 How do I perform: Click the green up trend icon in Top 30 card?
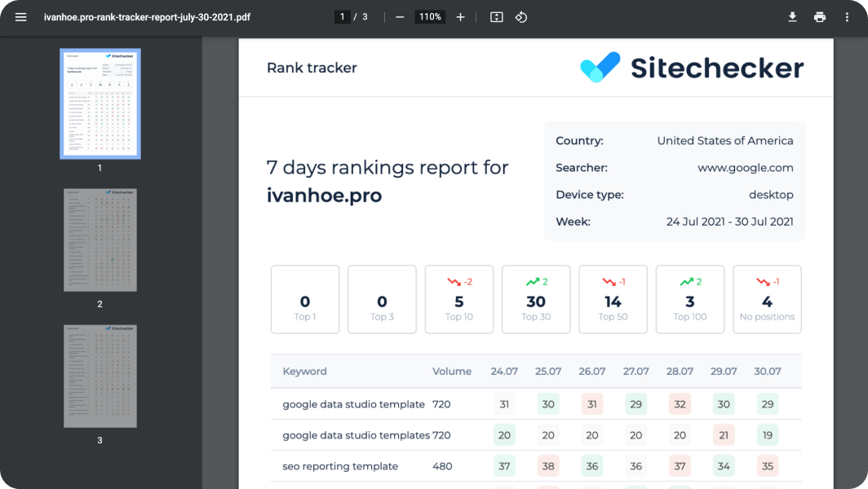[x=533, y=282]
